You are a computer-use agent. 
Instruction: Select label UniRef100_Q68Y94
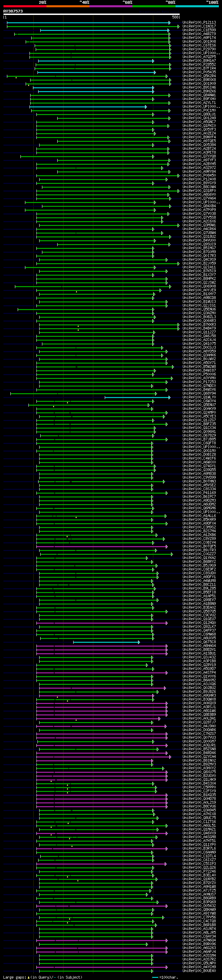click(x=199, y=394)
